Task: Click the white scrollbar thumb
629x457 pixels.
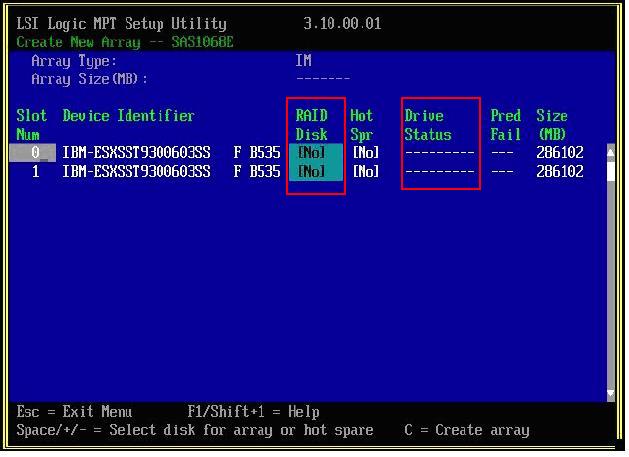Action: coord(610,171)
